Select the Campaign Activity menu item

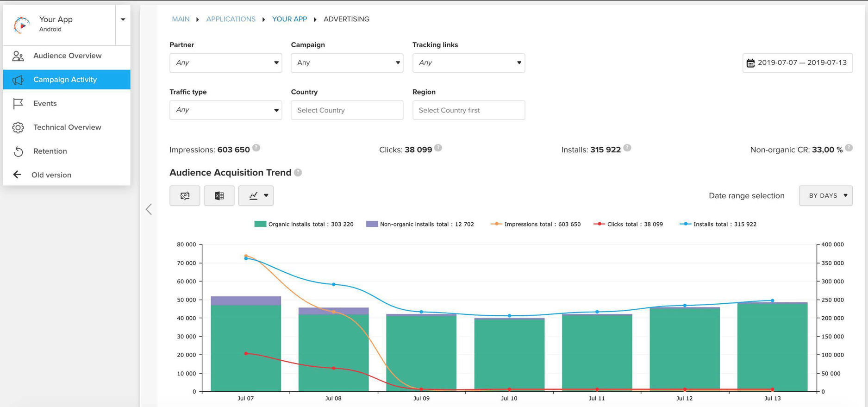[67, 80]
